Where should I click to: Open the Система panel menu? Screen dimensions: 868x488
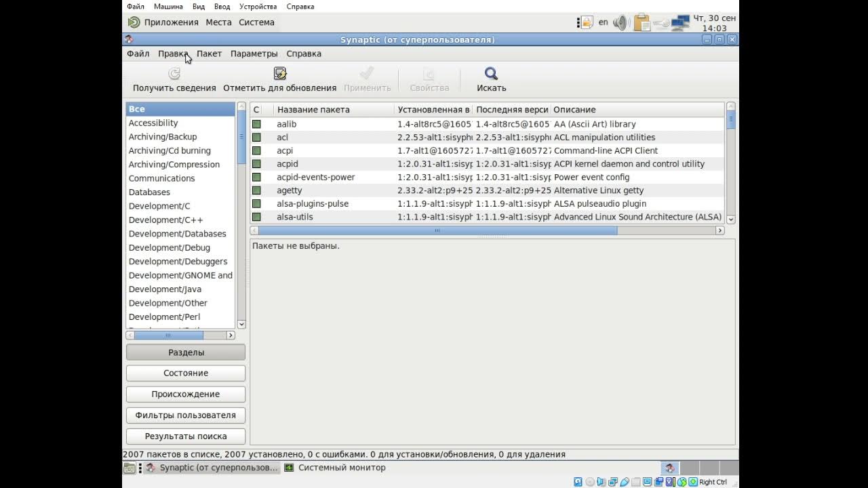[x=256, y=22]
